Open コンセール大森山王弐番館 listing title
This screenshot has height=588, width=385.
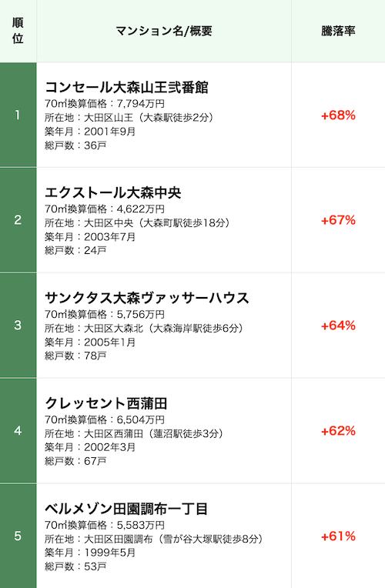pyautogui.click(x=126, y=87)
